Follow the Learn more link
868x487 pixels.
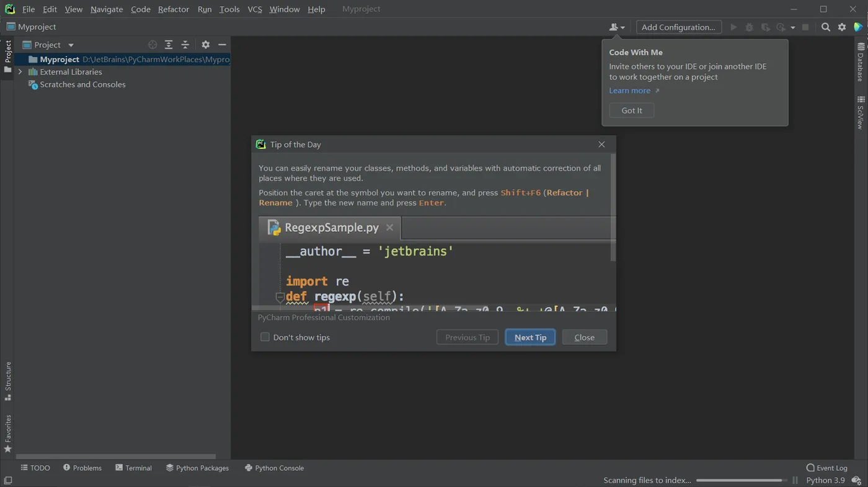pyautogui.click(x=630, y=91)
